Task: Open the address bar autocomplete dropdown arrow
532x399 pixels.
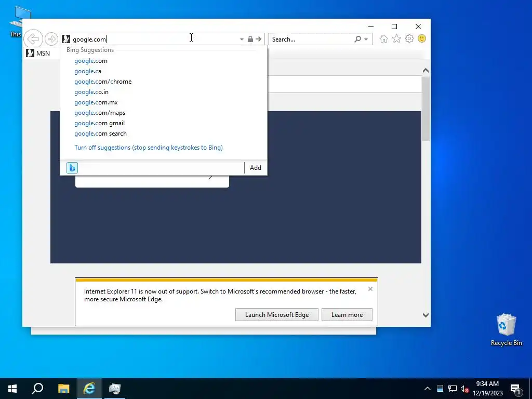Action: [x=242, y=39]
